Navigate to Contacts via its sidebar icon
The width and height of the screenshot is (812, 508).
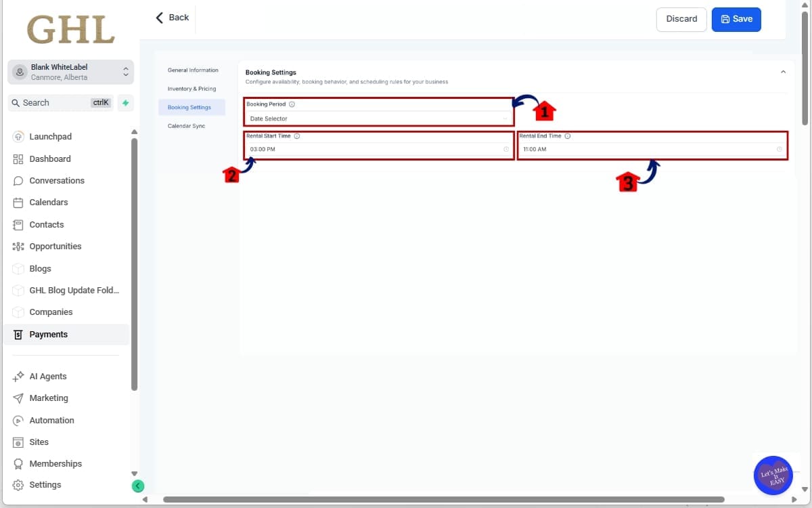coord(18,224)
